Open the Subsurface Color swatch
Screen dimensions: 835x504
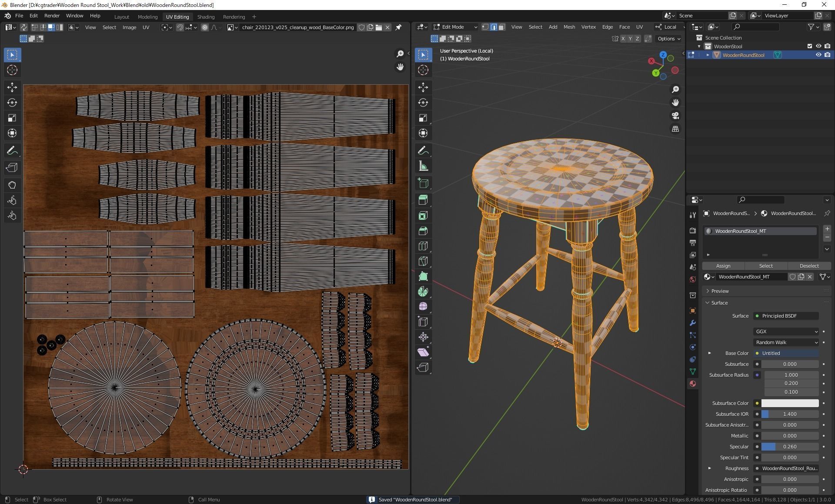pyautogui.click(x=790, y=403)
